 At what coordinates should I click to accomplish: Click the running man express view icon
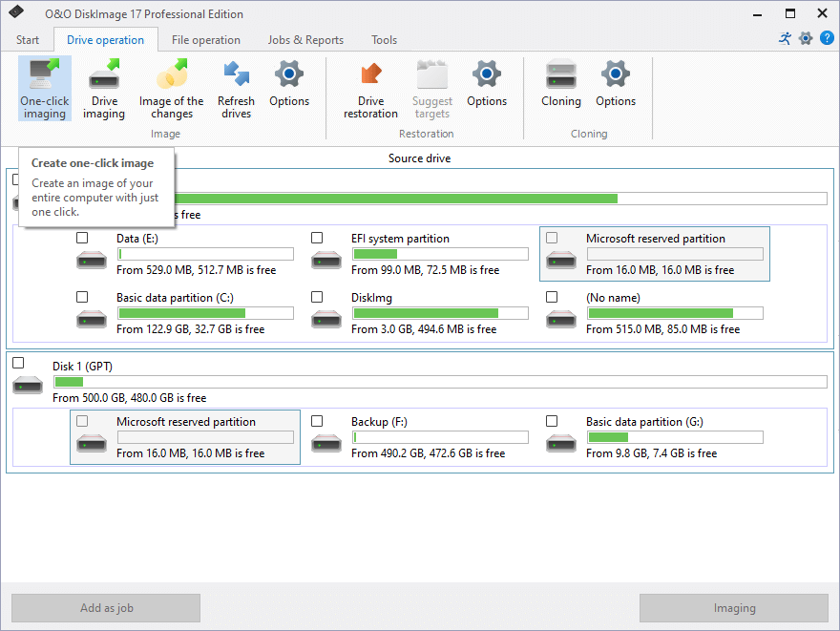[785, 38]
